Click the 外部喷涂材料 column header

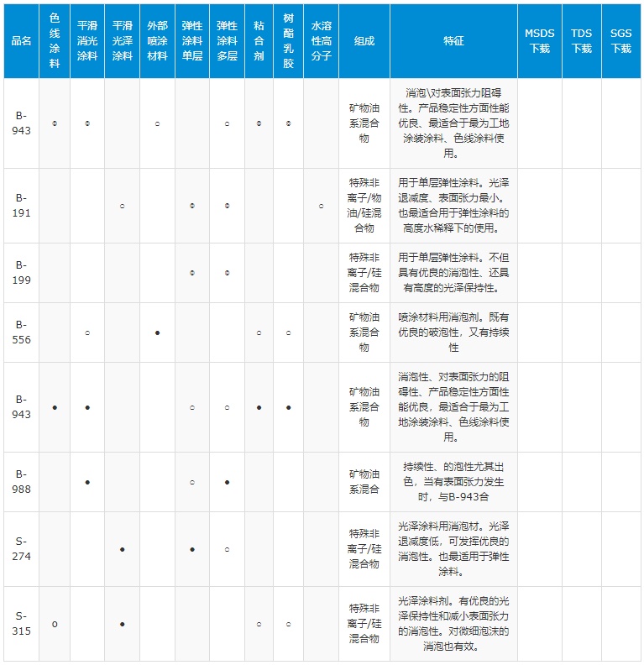[x=157, y=40]
